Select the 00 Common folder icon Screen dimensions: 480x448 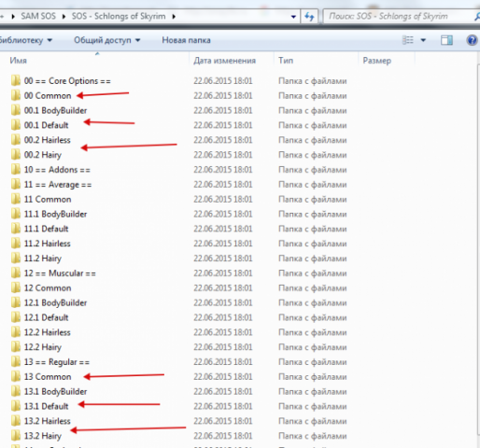[16, 95]
